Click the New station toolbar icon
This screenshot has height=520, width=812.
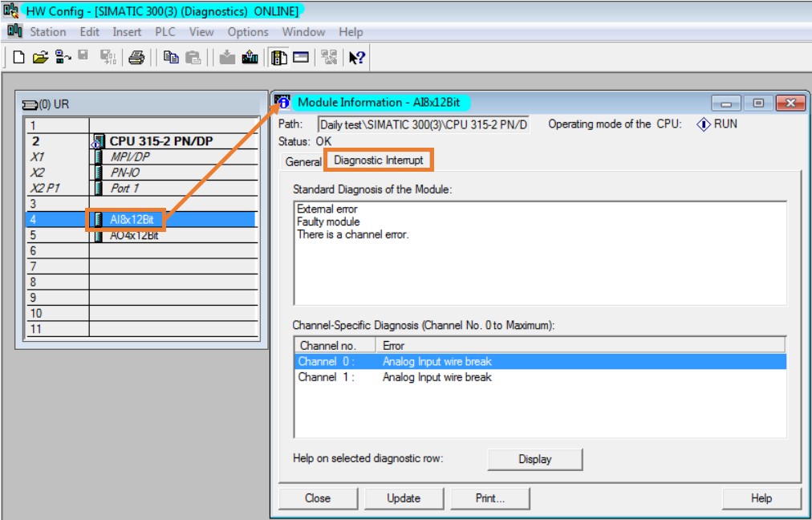coord(18,57)
